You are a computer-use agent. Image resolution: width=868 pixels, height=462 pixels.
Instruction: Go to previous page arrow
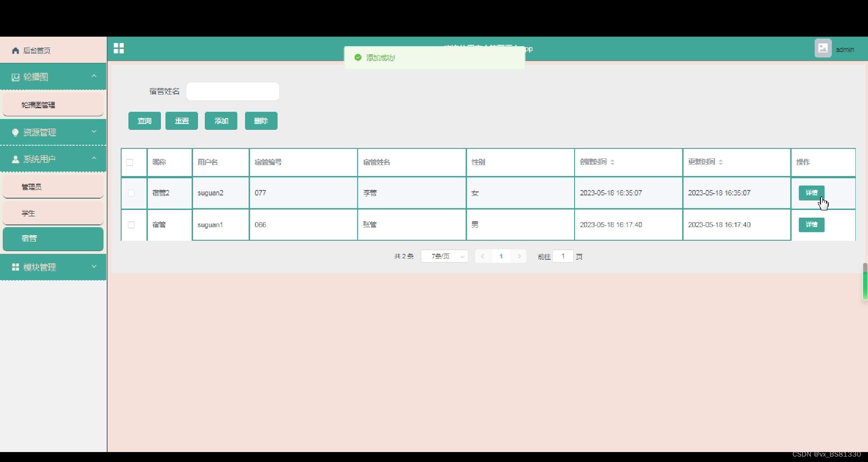pyautogui.click(x=482, y=256)
